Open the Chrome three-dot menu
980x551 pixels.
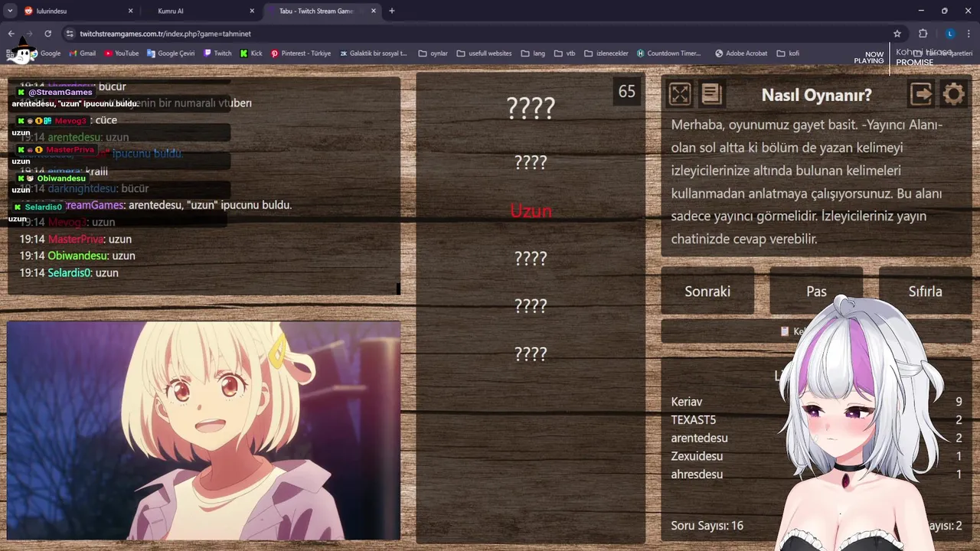[x=969, y=34]
